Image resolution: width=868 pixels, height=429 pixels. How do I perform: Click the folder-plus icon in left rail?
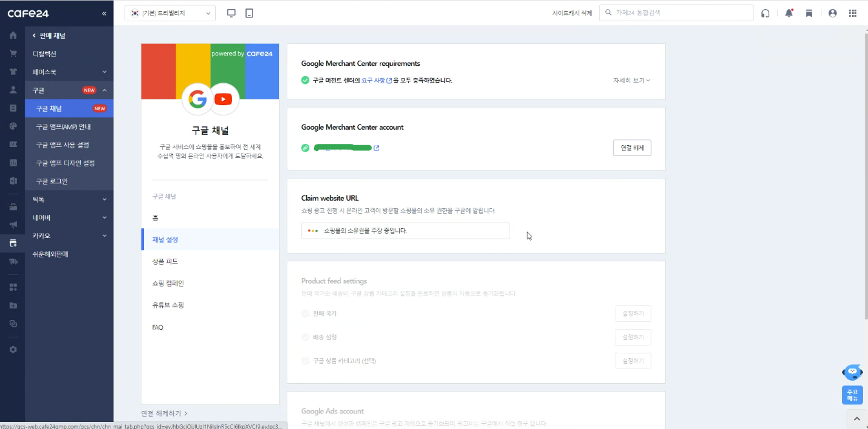[x=13, y=305]
